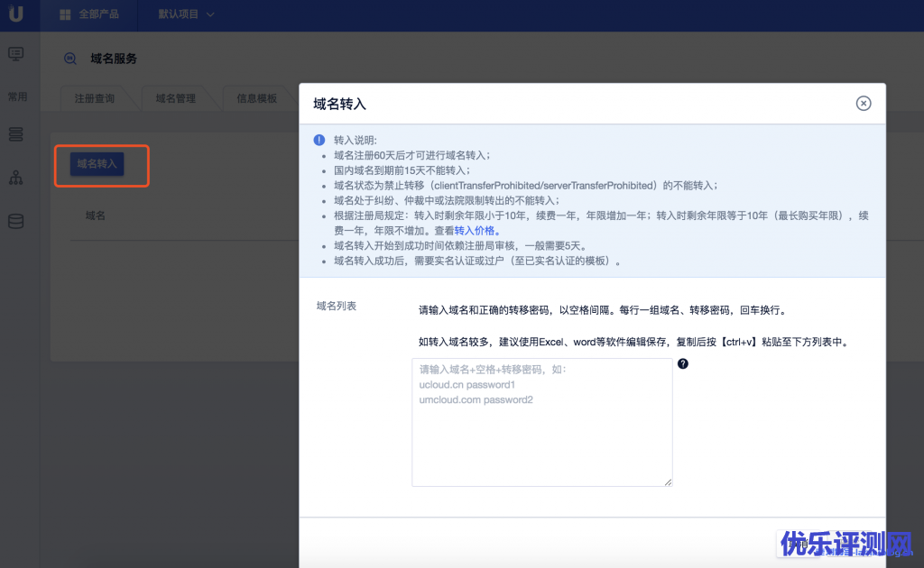Click the 域名 column header
The width and height of the screenshot is (924, 568).
(96, 216)
